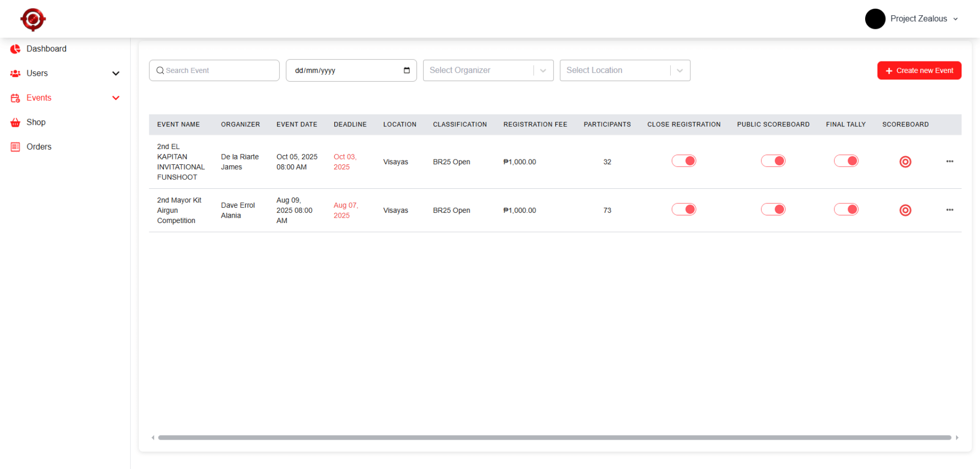Click the Project Zealous profile avatar

[x=875, y=19]
